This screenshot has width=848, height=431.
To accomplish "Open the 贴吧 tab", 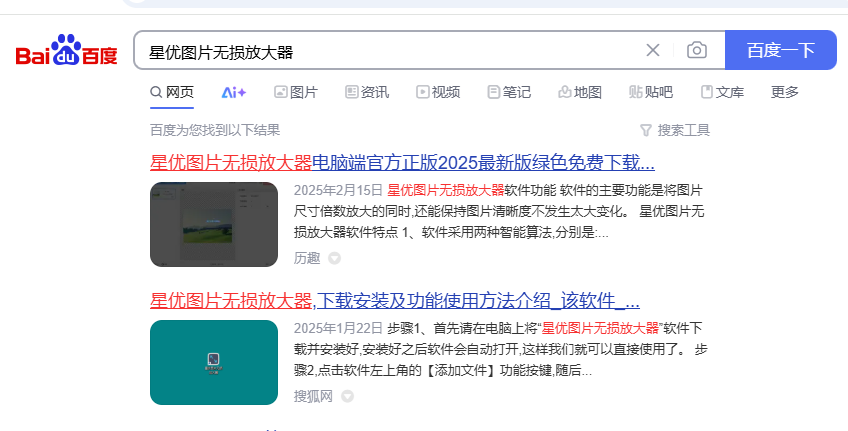I will tap(651, 92).
